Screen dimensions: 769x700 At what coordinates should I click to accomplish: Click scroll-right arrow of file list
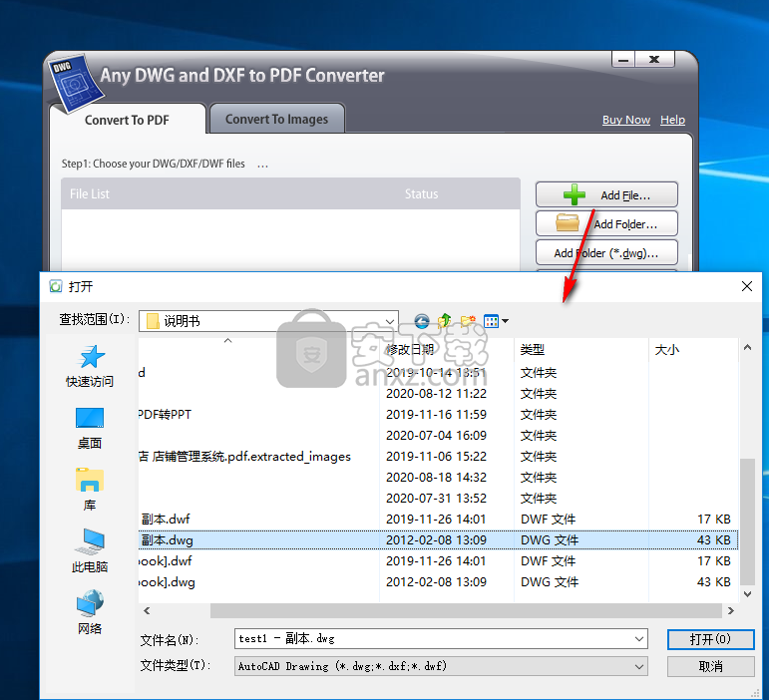731,611
